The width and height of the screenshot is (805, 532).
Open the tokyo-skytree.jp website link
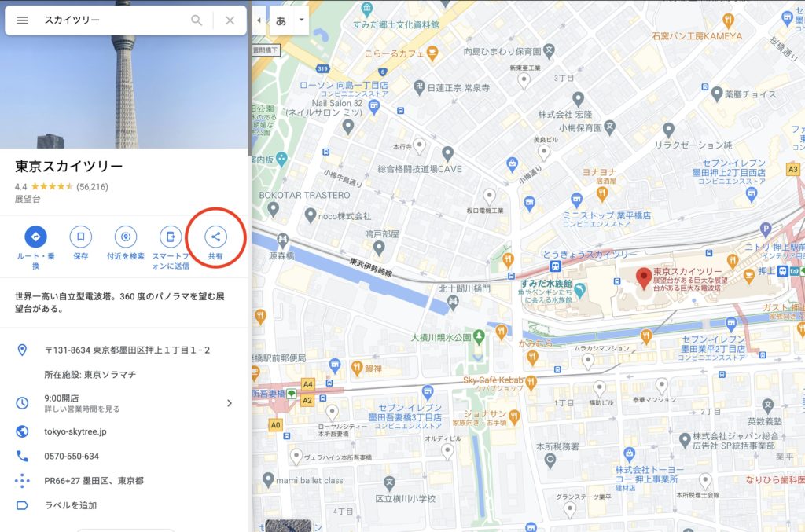[x=75, y=431]
